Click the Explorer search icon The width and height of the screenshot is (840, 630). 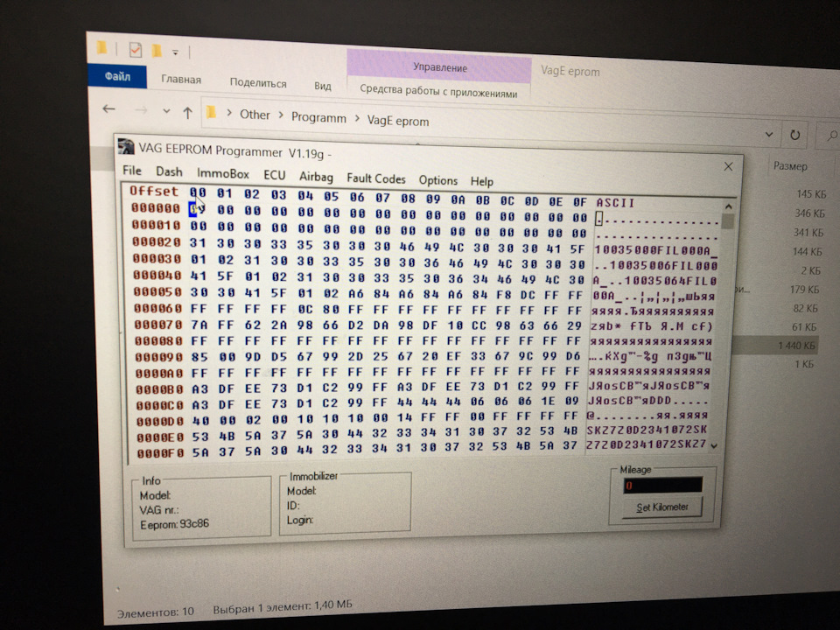coord(831,136)
